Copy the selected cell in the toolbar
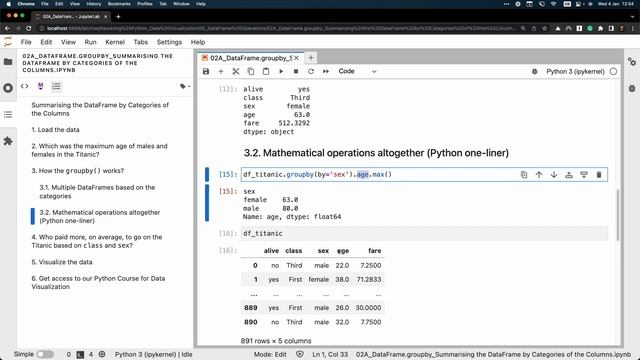The image size is (640, 360). point(251,71)
